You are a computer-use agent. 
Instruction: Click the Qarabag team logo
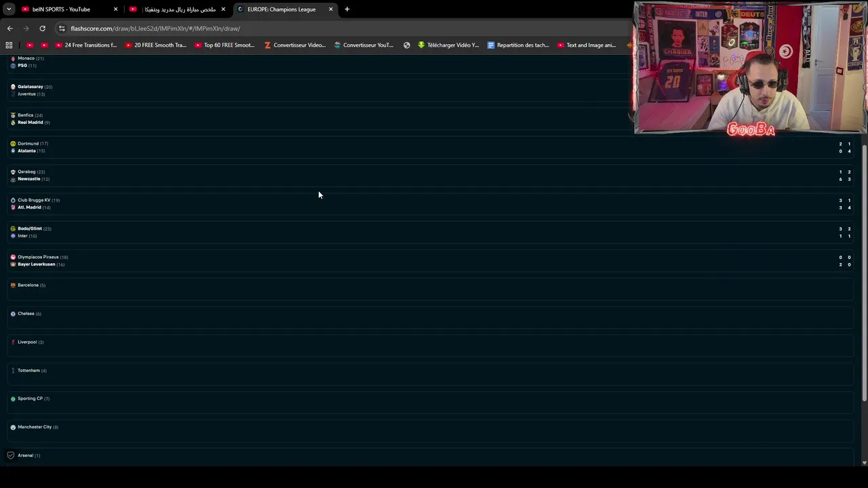click(13, 172)
